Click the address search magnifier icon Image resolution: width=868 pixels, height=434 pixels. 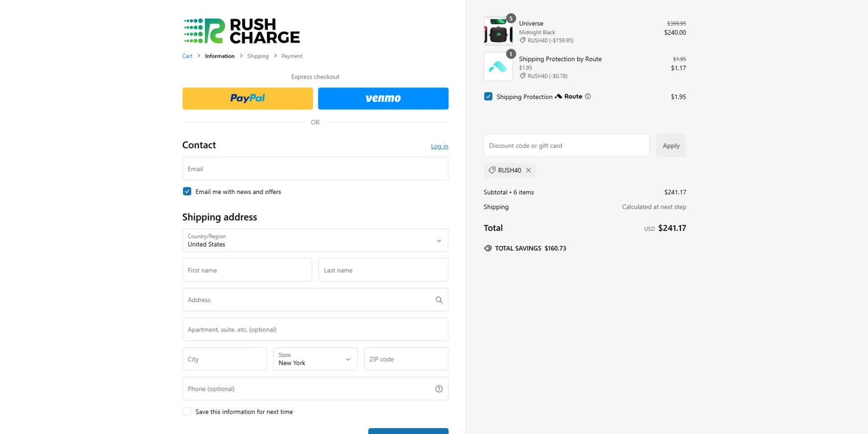[x=439, y=300]
